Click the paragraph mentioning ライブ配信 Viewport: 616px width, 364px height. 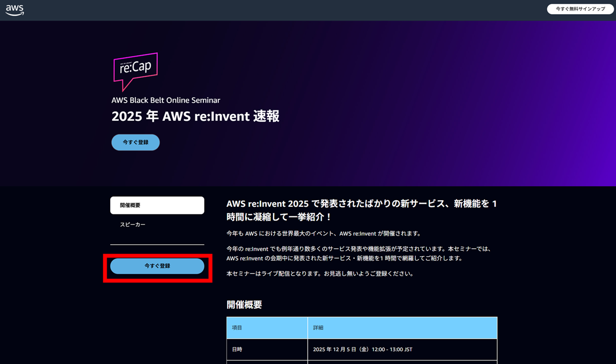pos(319,273)
